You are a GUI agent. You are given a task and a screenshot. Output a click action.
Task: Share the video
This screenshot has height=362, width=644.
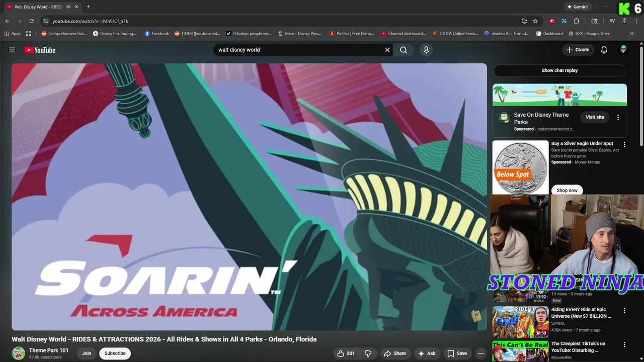tap(395, 353)
